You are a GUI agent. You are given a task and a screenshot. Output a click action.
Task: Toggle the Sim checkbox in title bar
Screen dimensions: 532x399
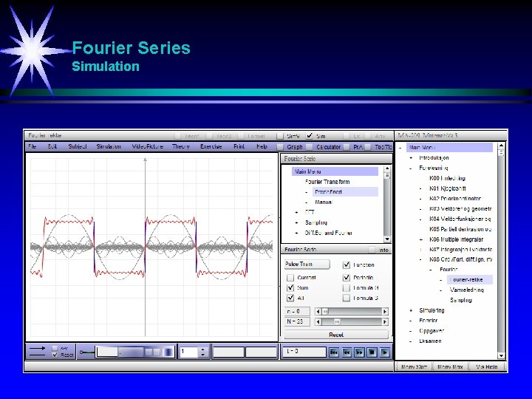309,136
